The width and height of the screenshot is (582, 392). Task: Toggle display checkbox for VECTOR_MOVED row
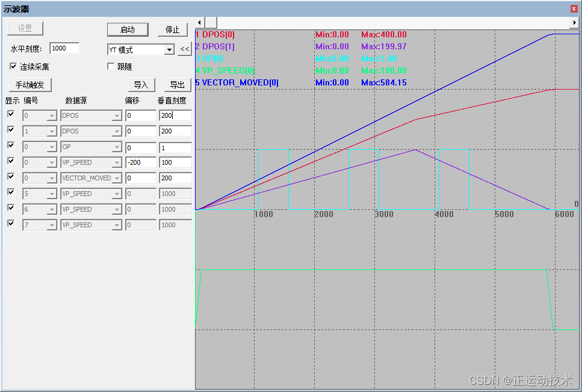click(11, 176)
